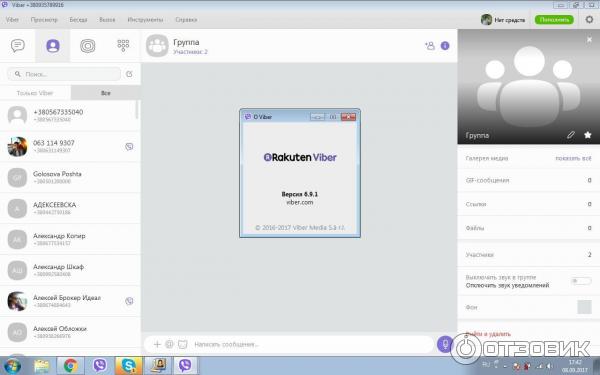
Task: Open the Беседа menu
Action: (78, 20)
